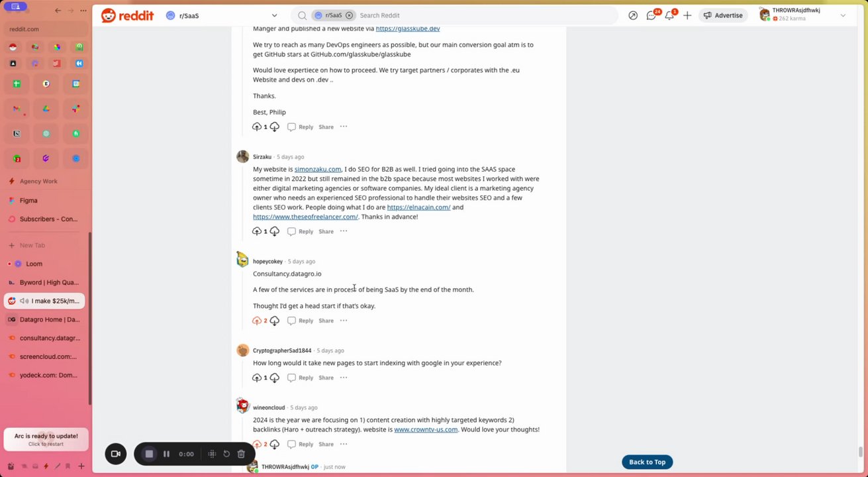The image size is (868, 477).
Task: Delete the Loom recording with trash icon
Action: 241,454
